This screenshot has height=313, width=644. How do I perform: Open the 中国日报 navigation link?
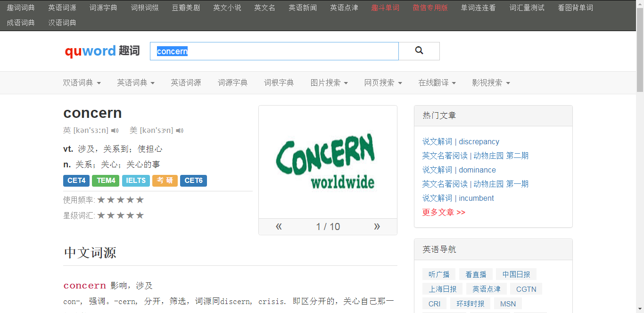[516, 274]
